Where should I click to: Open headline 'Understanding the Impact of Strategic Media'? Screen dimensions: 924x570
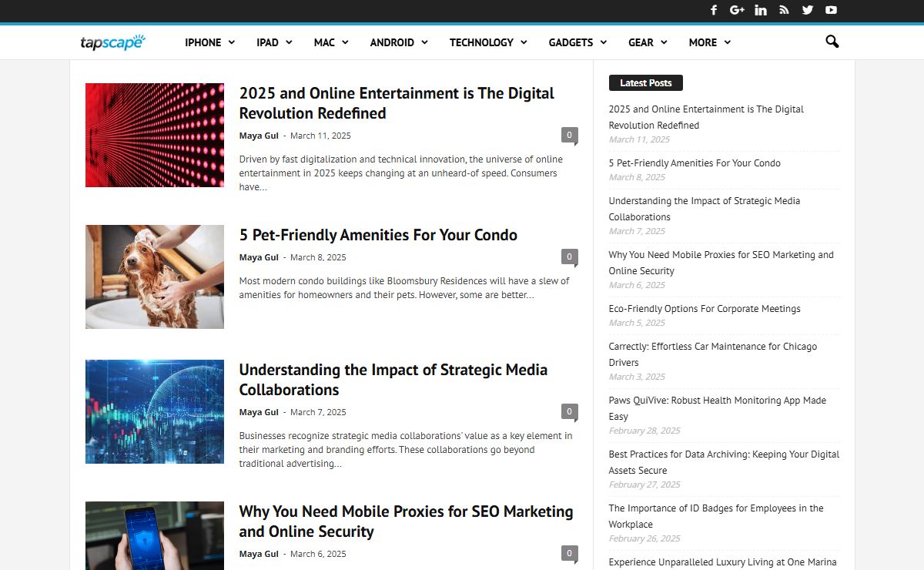(x=393, y=380)
